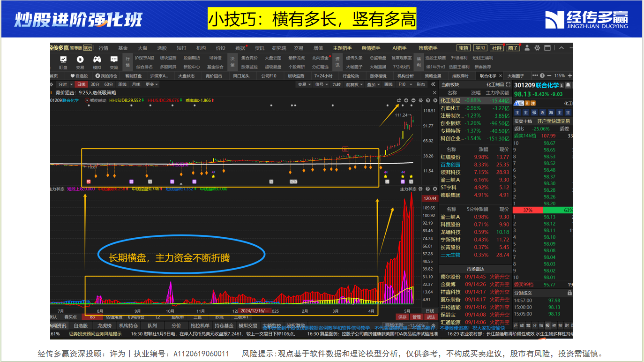The width and height of the screenshot is (644, 362).
Task: Switch to the 大咖圈子 tab
Action: click(517, 75)
